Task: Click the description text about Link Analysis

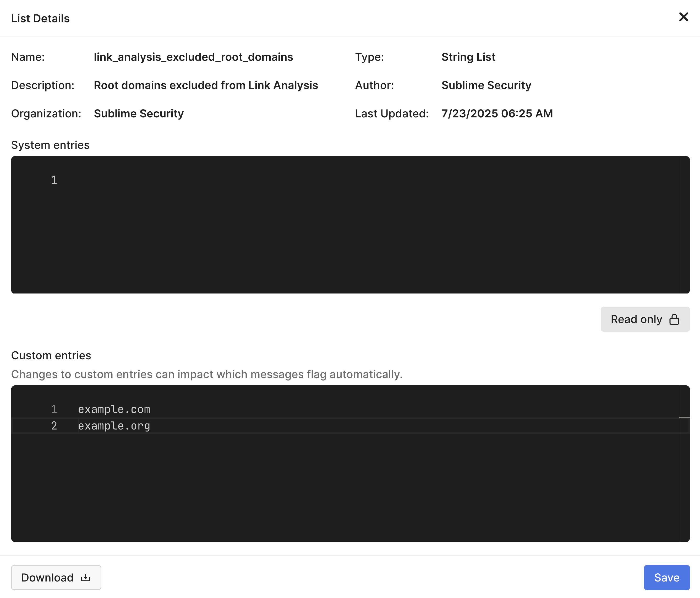Action: (206, 85)
